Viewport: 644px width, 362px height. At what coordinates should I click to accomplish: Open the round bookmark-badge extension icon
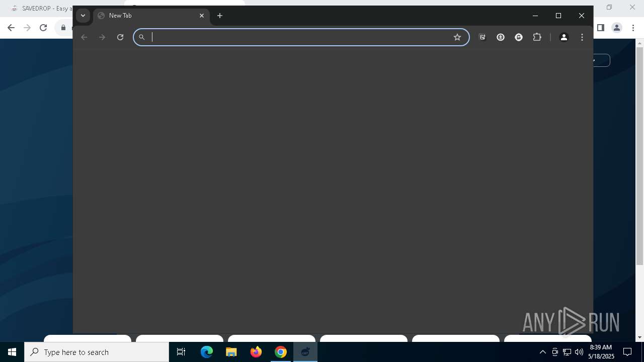pyautogui.click(x=519, y=37)
